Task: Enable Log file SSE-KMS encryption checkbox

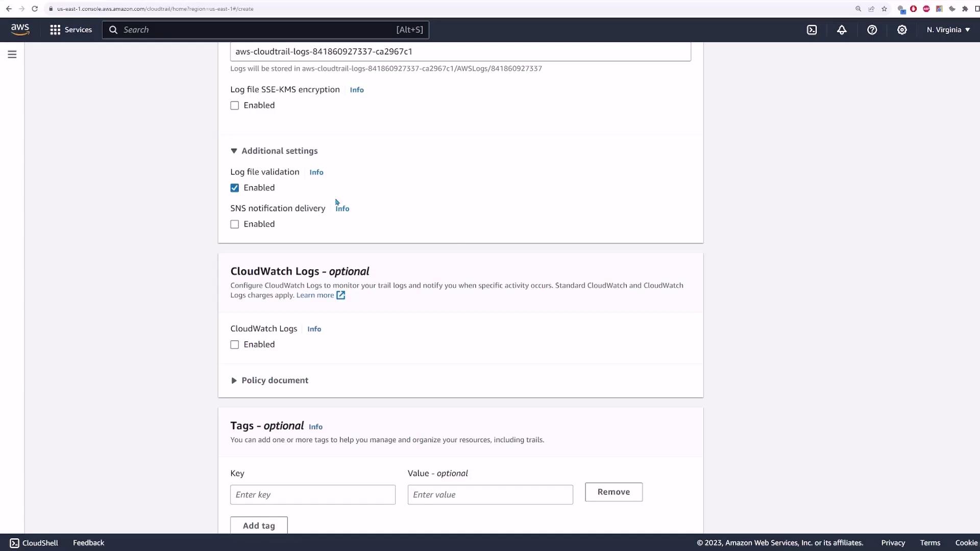Action: (235, 106)
